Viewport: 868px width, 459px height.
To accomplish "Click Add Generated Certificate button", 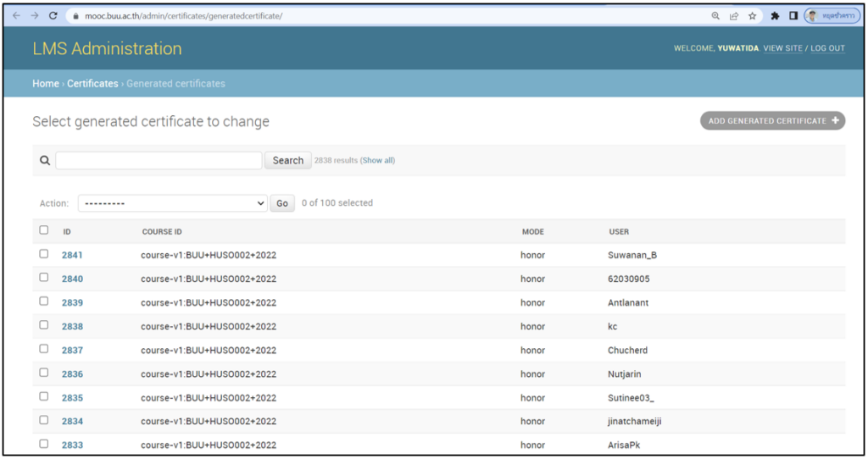I will (772, 121).
